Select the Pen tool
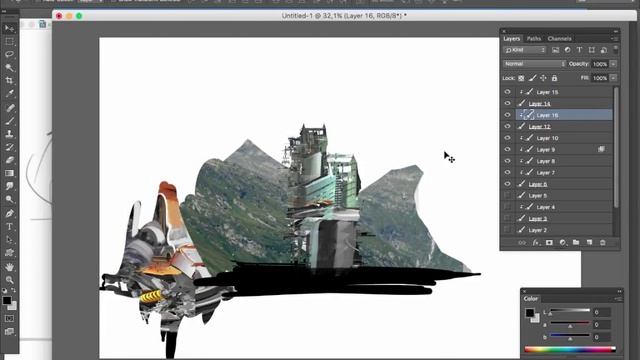 pyautogui.click(x=9, y=213)
